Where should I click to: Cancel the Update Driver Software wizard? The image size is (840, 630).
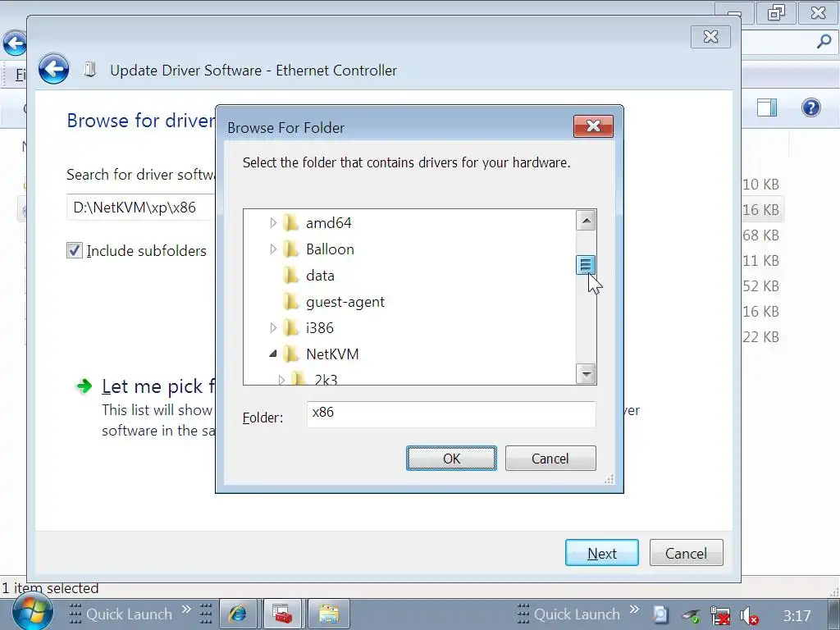[686, 553]
